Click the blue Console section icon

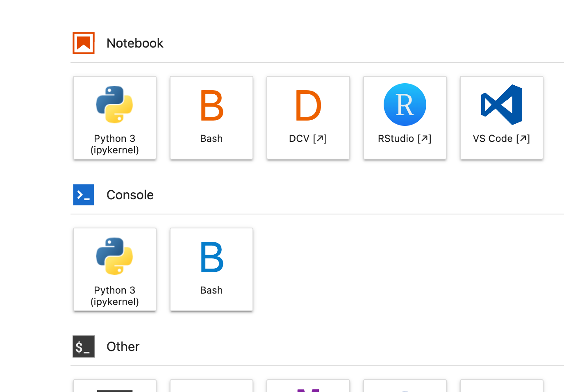point(84,195)
